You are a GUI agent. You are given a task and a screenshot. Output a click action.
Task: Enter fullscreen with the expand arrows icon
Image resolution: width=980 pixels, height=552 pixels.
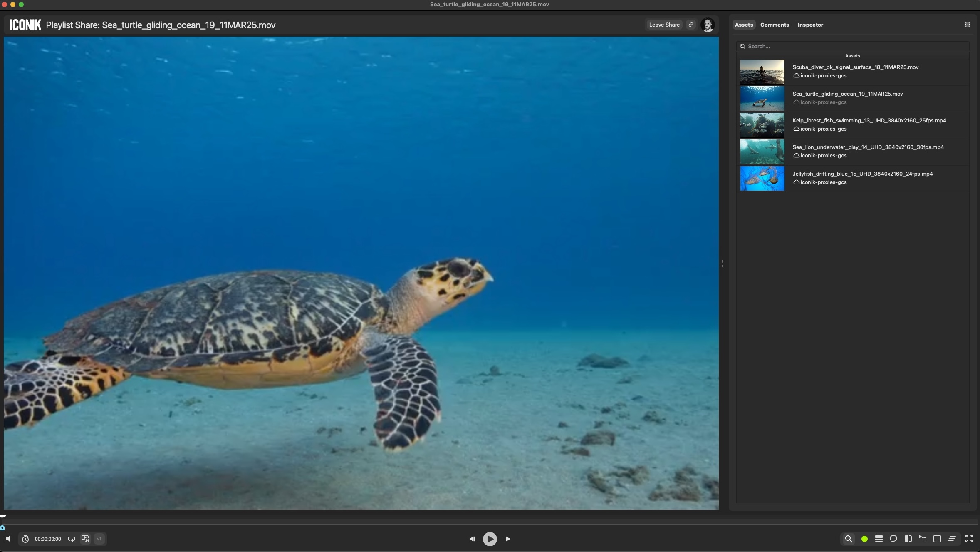(x=969, y=539)
